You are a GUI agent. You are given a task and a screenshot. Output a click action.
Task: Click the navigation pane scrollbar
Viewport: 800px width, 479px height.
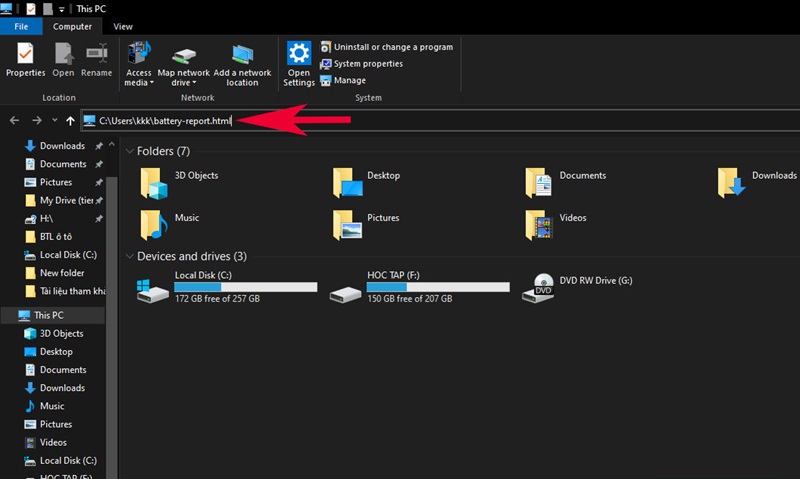pos(111,326)
